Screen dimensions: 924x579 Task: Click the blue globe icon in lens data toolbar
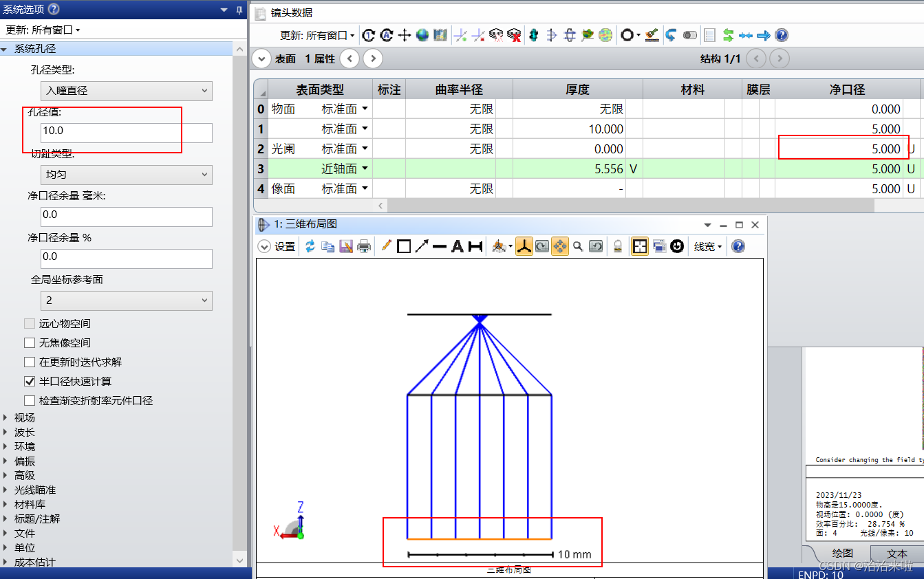(422, 35)
